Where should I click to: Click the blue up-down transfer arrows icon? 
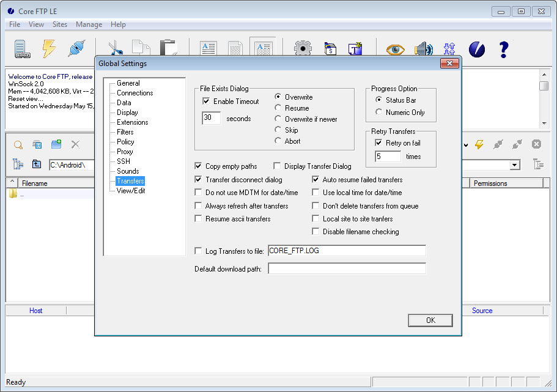(449, 49)
